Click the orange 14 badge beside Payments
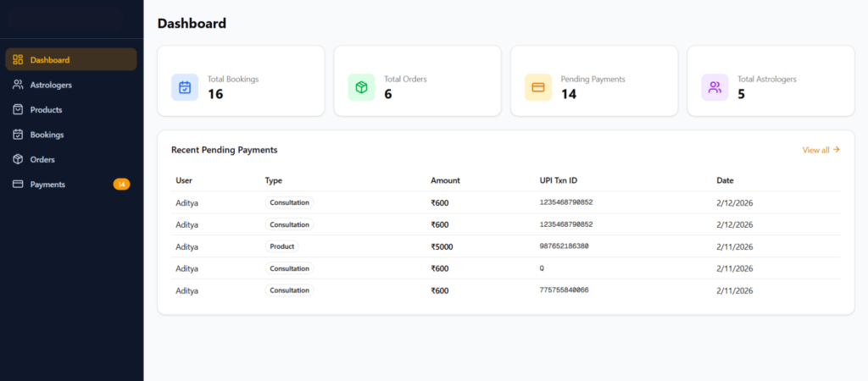 coord(121,184)
